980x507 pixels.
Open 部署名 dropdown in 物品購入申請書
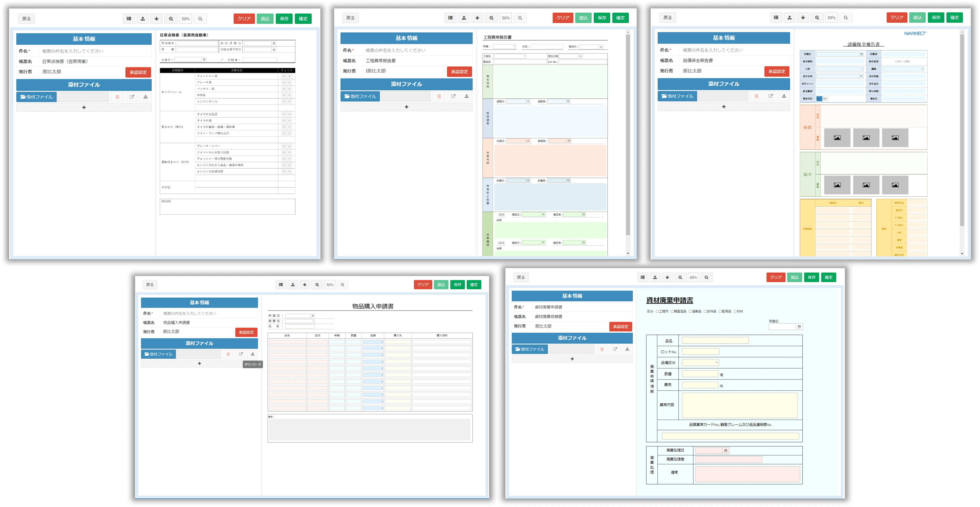click(301, 321)
